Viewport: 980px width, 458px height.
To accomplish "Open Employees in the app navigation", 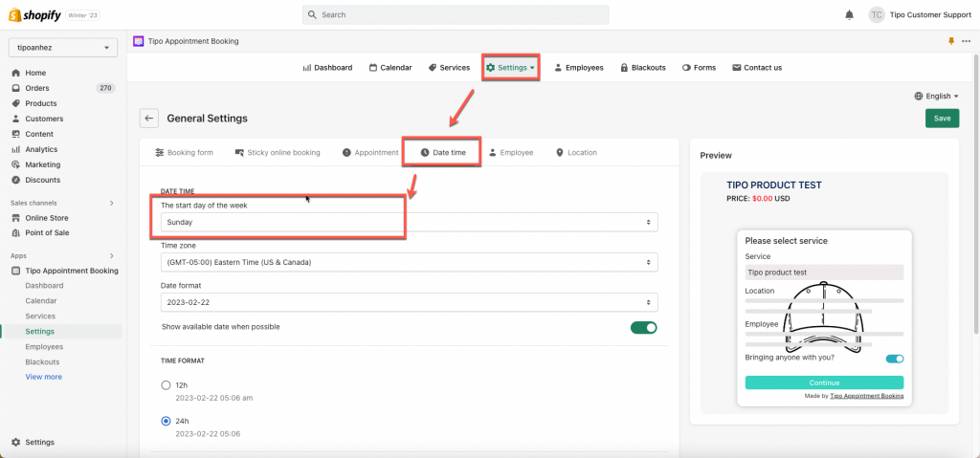I will [579, 68].
